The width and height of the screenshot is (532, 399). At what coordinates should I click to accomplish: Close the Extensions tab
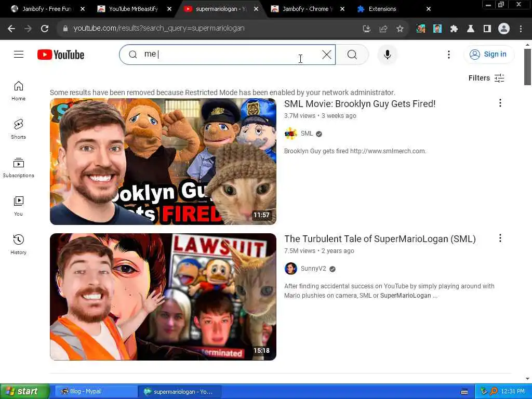pyautogui.click(x=429, y=9)
